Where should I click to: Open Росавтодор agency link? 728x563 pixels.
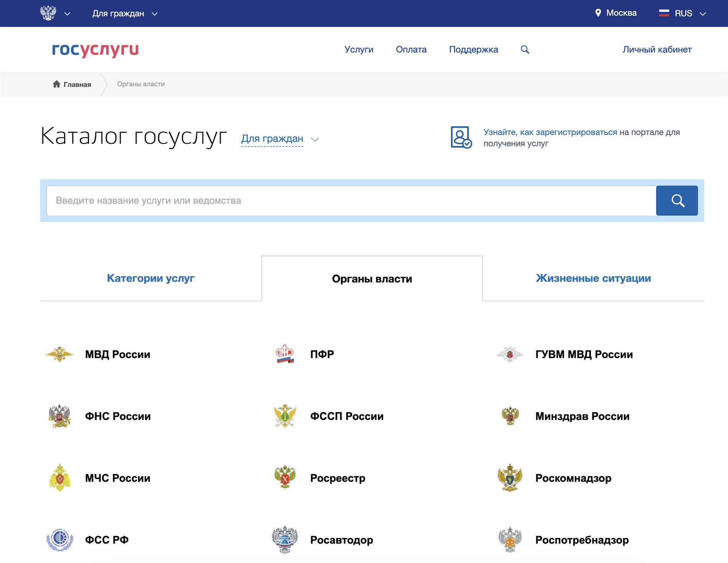[341, 540]
